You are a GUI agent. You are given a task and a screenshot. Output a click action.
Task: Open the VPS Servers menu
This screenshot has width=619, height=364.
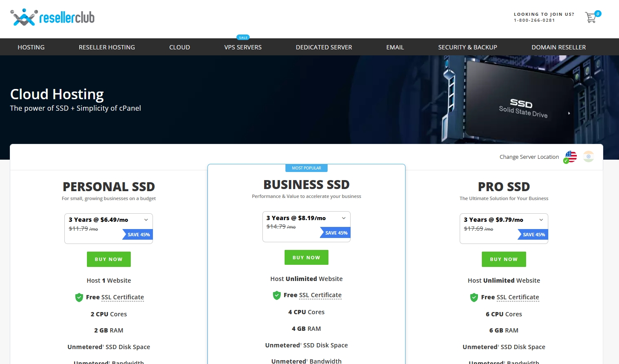pos(243,47)
